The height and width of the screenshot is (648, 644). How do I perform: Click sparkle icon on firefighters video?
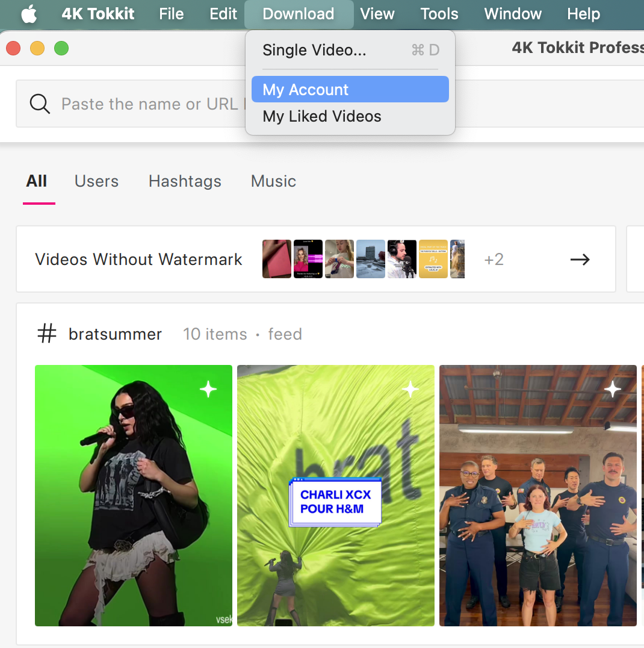[x=612, y=389]
